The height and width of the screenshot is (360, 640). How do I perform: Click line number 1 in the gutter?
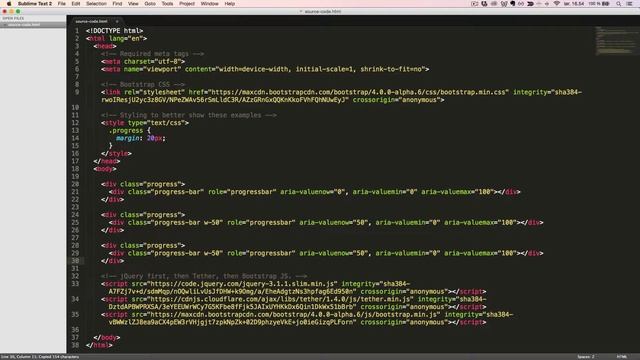[77, 31]
